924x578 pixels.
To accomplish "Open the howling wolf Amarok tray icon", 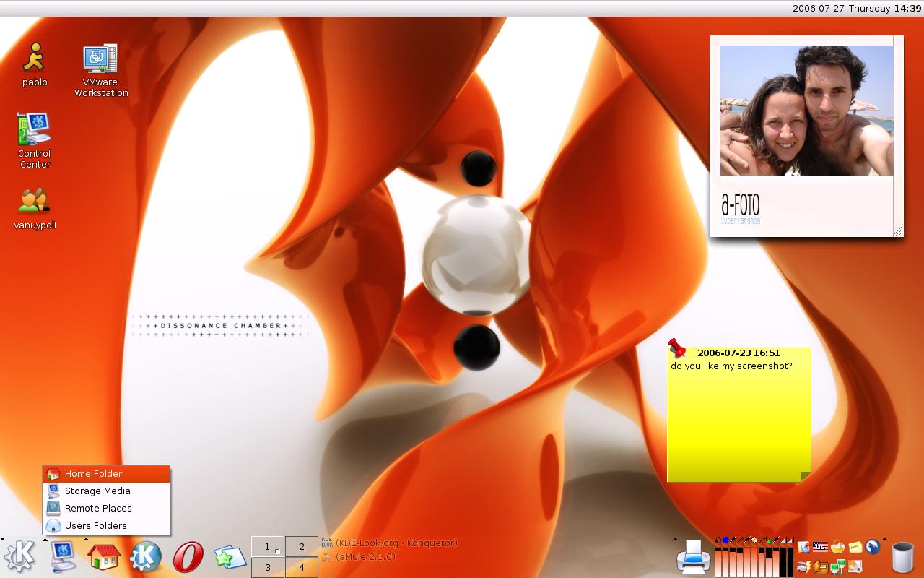I will point(873,547).
